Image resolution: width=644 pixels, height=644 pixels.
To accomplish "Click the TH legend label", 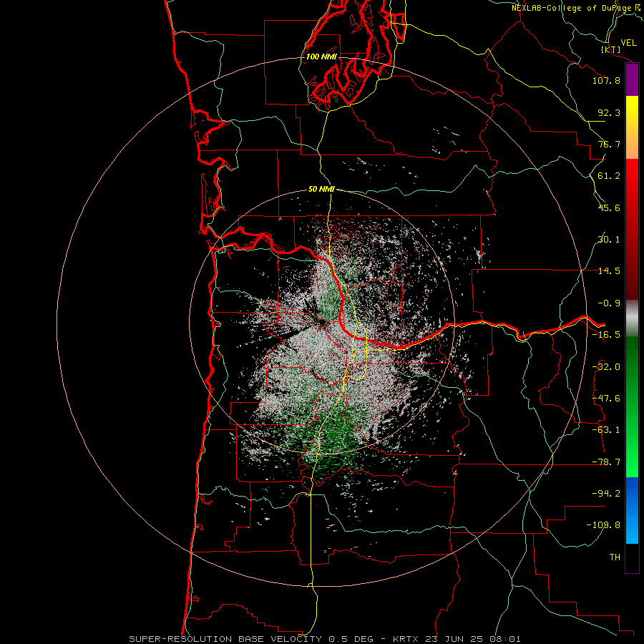I will (x=615, y=557).
